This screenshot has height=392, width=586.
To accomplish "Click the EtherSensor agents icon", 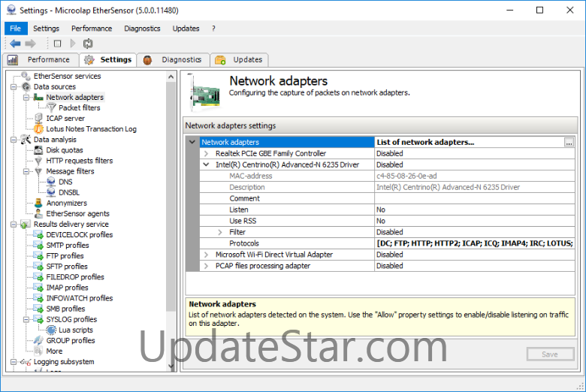I will pyautogui.click(x=38, y=214).
